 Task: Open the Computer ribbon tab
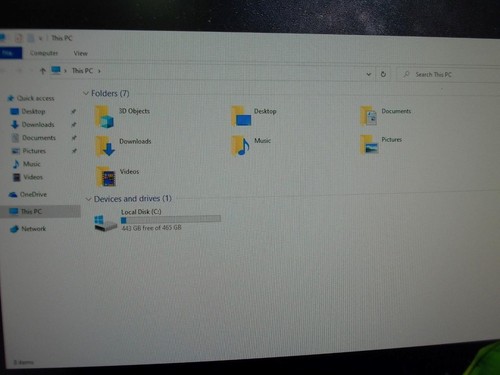(x=44, y=53)
